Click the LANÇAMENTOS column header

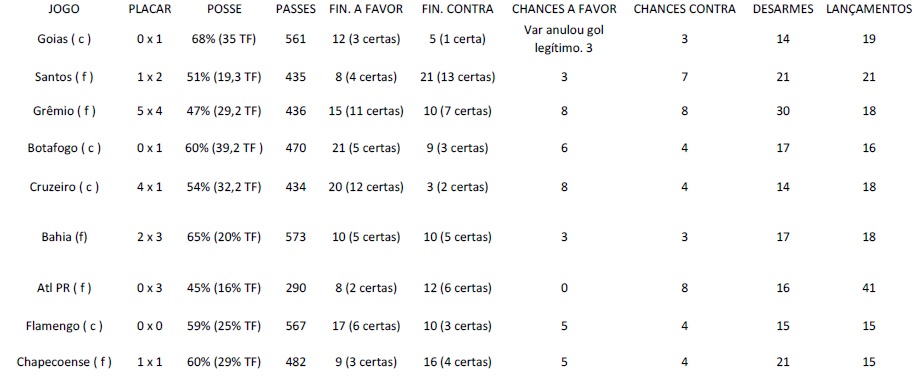click(x=869, y=9)
